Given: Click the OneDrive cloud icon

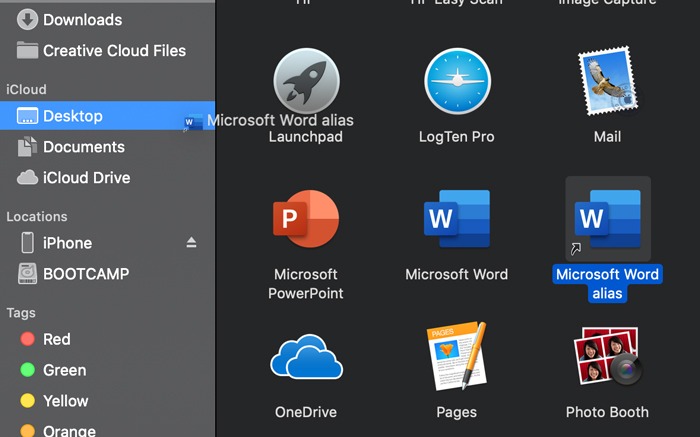Looking at the screenshot, I should tap(306, 358).
